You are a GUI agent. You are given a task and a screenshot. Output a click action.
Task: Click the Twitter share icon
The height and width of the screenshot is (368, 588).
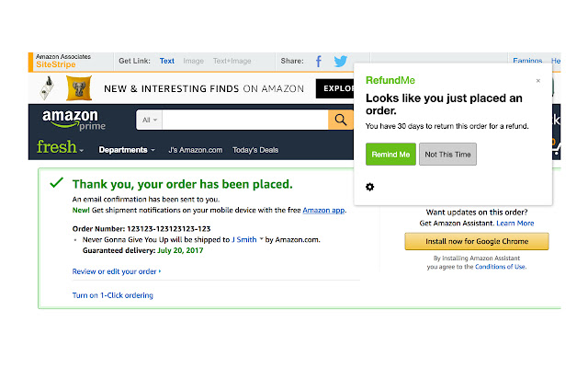(x=341, y=62)
